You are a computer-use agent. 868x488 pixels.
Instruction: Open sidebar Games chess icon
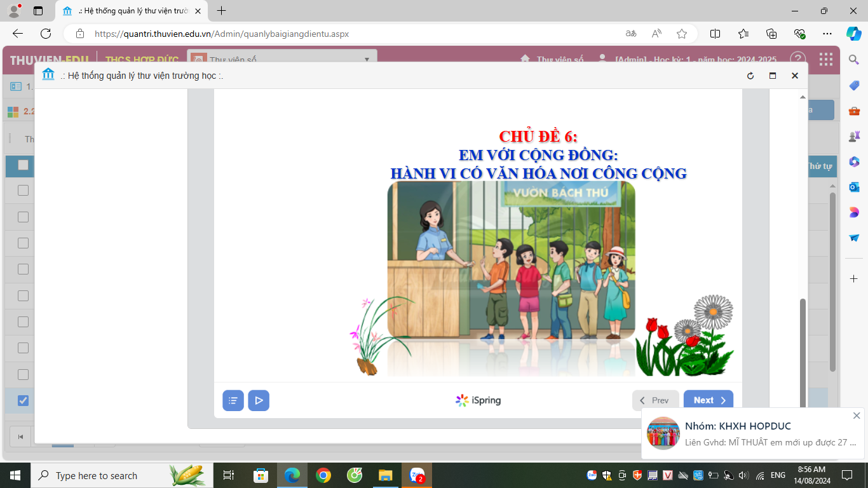pyautogui.click(x=854, y=136)
